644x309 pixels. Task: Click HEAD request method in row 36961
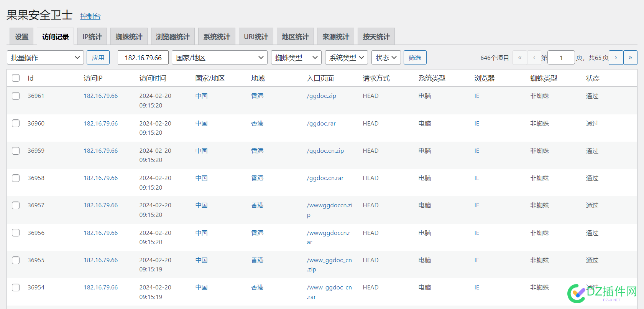click(x=370, y=96)
